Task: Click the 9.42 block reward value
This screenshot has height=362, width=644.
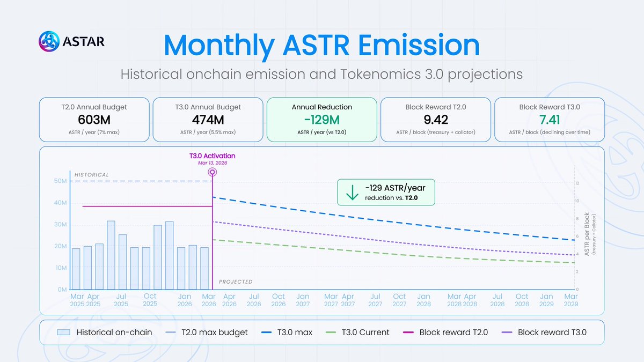Action: point(436,119)
